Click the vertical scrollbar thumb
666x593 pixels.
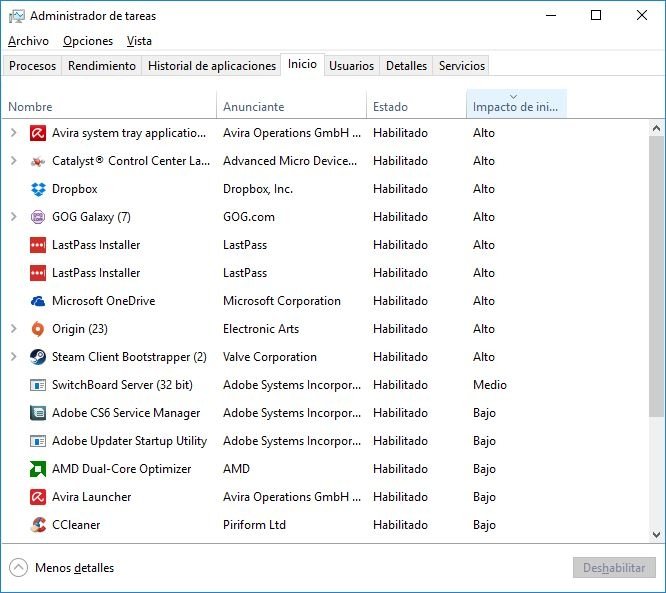pos(656,276)
